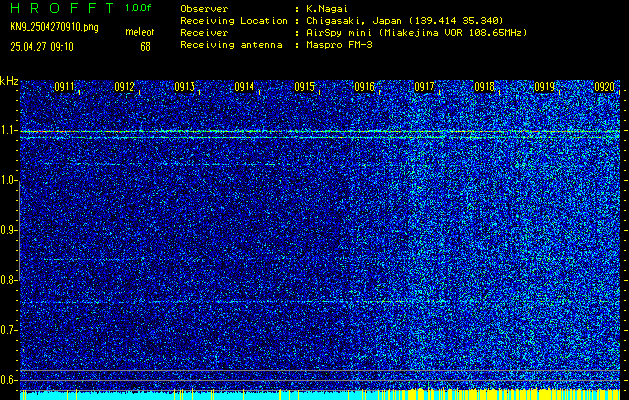The image size is (629, 400).
Task: Click the 0914 time marker
Action: pos(244,87)
